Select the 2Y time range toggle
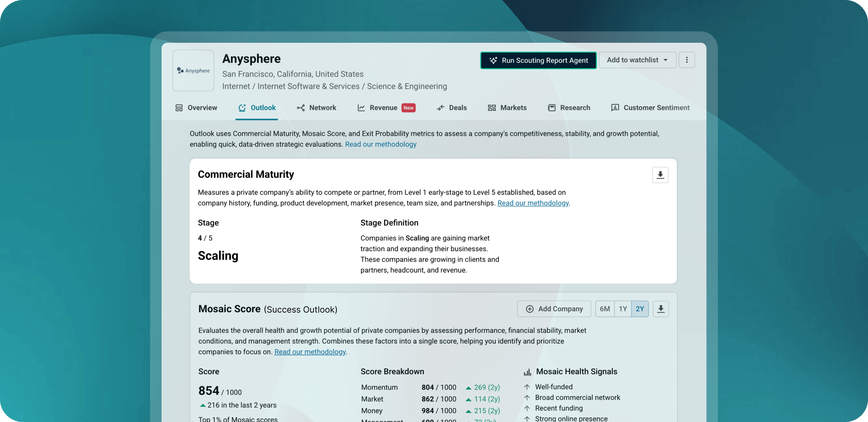 [x=640, y=309]
